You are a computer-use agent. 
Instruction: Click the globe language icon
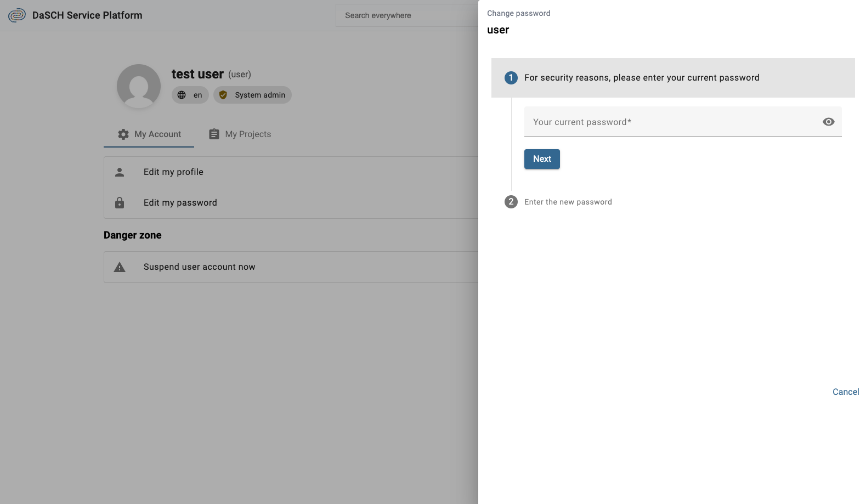[182, 95]
